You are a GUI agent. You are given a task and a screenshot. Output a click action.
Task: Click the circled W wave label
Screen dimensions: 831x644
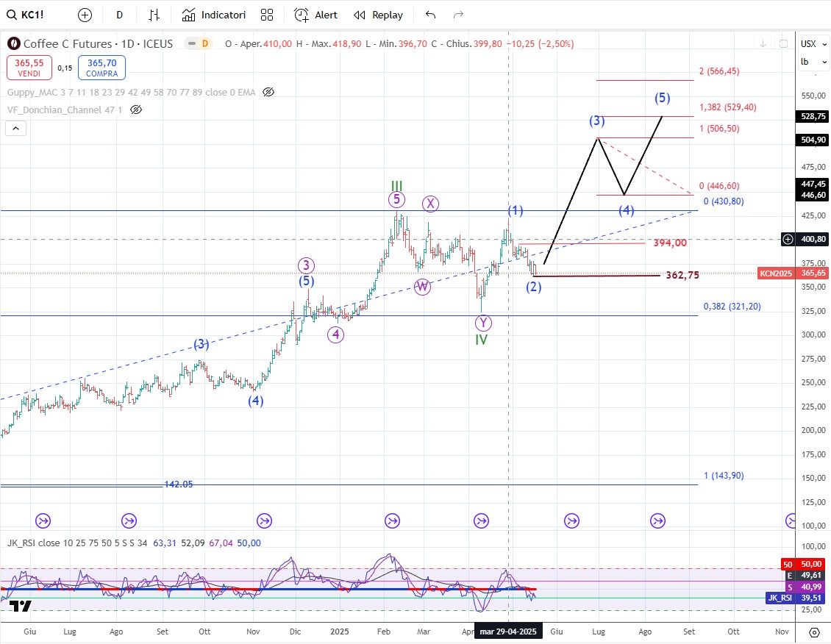[x=422, y=287]
